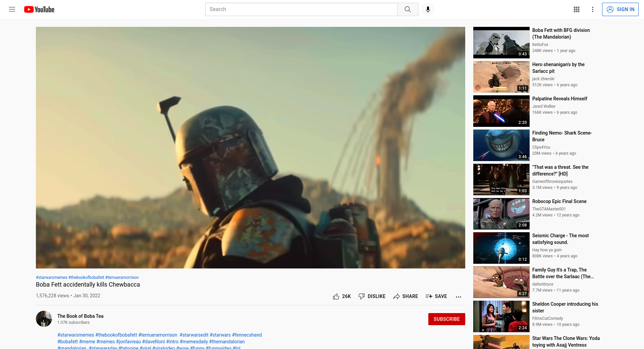
Task: Open #temueramorrison hashtag above title
Action: [122, 278]
